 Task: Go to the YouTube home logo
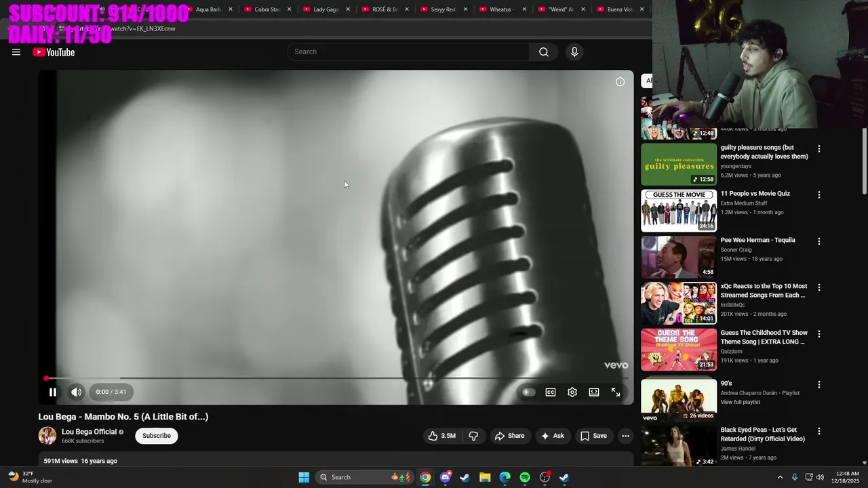coord(54,52)
